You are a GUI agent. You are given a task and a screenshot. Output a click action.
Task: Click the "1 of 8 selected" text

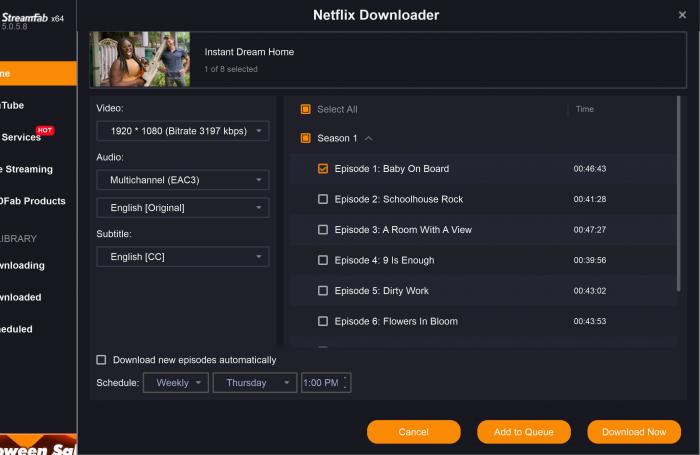coord(231,69)
